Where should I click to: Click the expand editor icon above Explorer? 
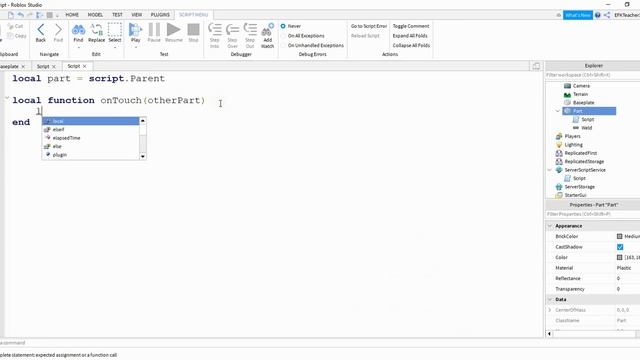click(536, 66)
